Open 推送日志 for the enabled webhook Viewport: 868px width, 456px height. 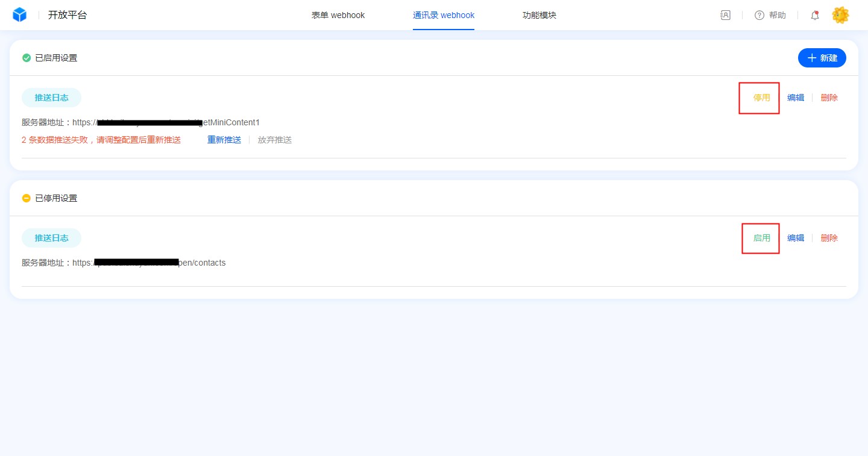point(51,98)
